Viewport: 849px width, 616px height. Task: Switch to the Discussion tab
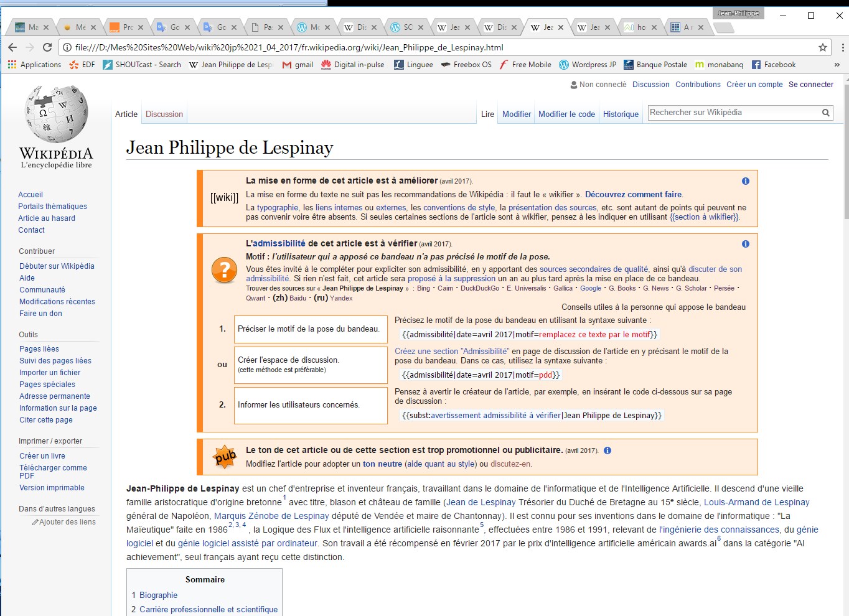(x=164, y=114)
